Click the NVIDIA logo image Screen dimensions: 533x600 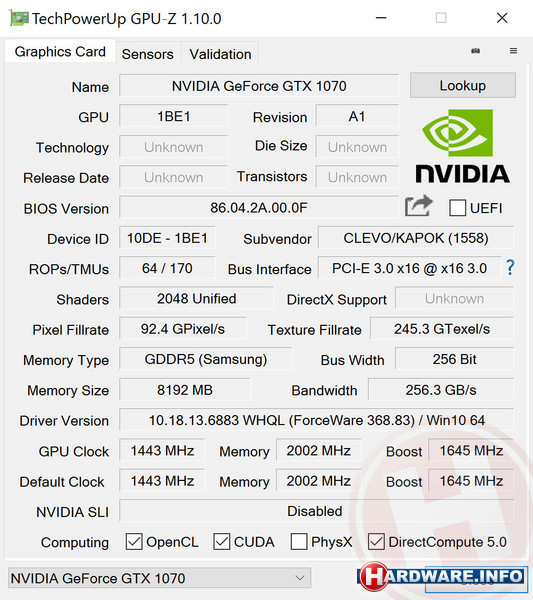463,146
